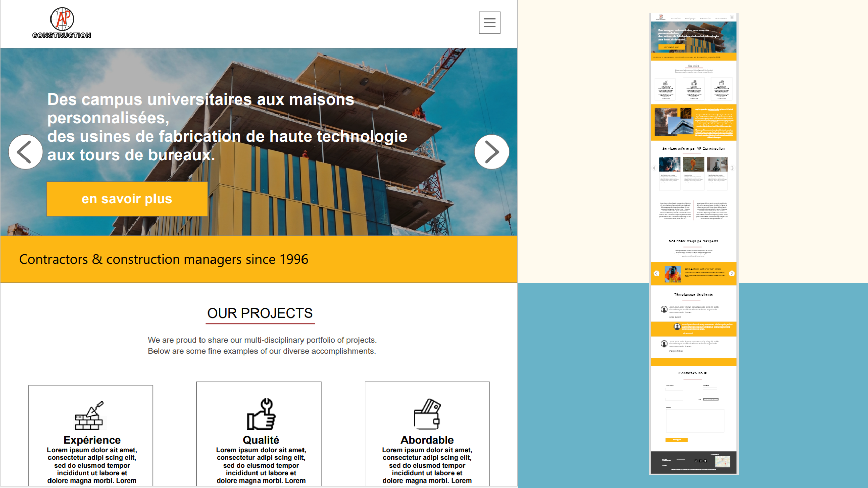Select the 'Abordable' card heading

point(427,440)
